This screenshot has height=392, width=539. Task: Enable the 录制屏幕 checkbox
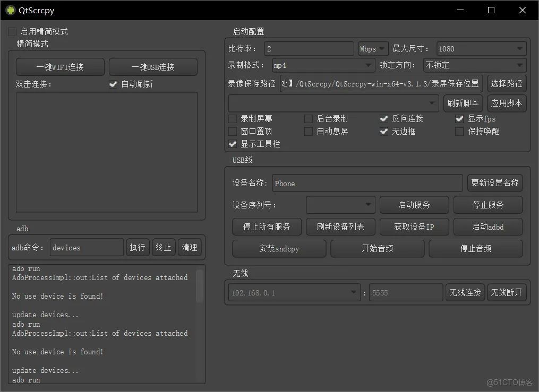(232, 118)
